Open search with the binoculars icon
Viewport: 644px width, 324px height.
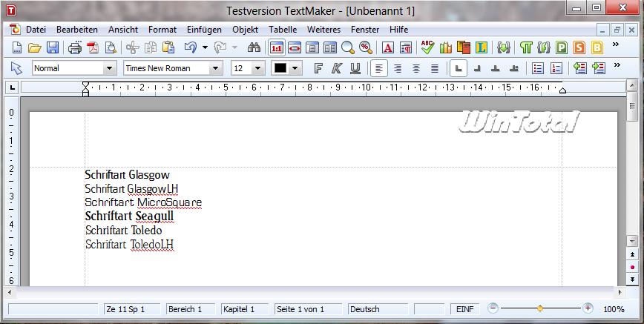tap(254, 47)
